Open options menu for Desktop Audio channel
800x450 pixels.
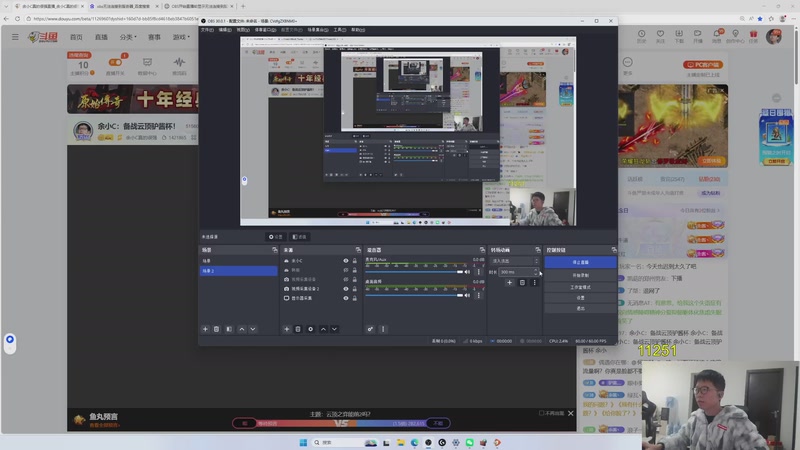[478, 295]
